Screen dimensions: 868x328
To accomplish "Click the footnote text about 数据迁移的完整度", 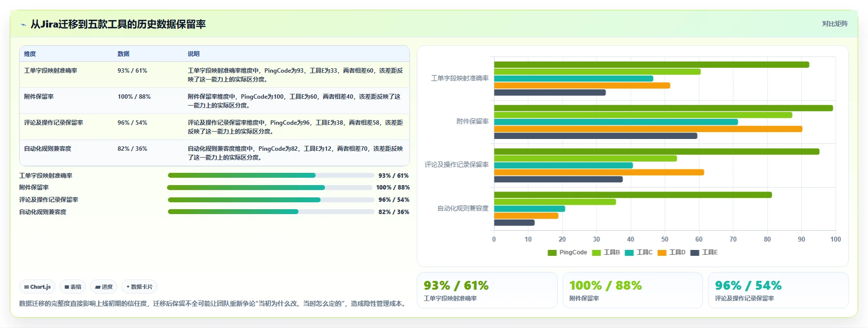I will [214, 303].
